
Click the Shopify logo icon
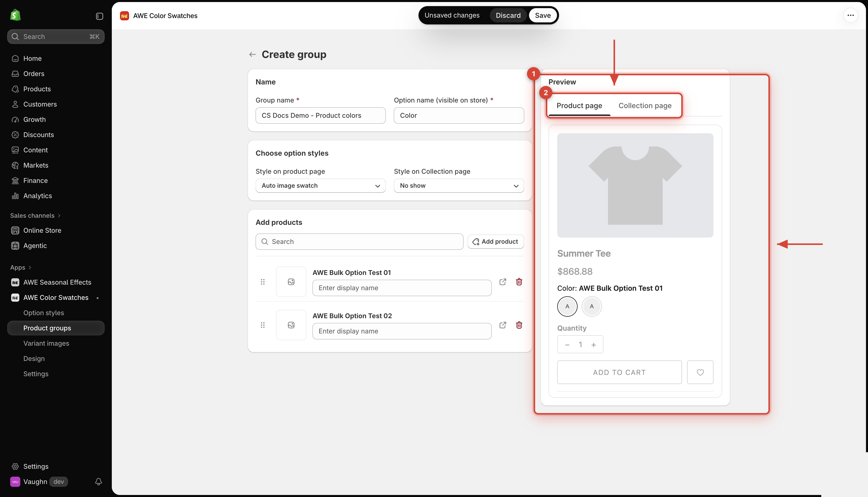pyautogui.click(x=15, y=15)
